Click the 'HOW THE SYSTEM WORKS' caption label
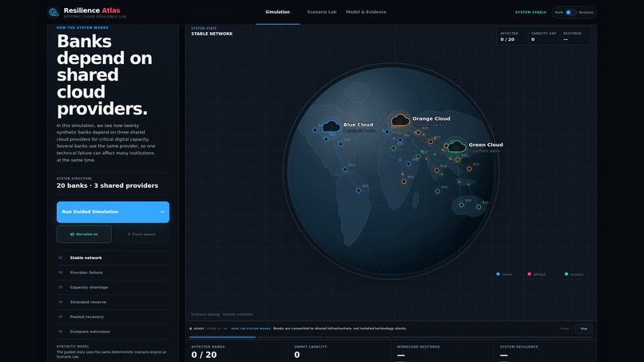This screenshot has width=644, height=362. click(82, 28)
